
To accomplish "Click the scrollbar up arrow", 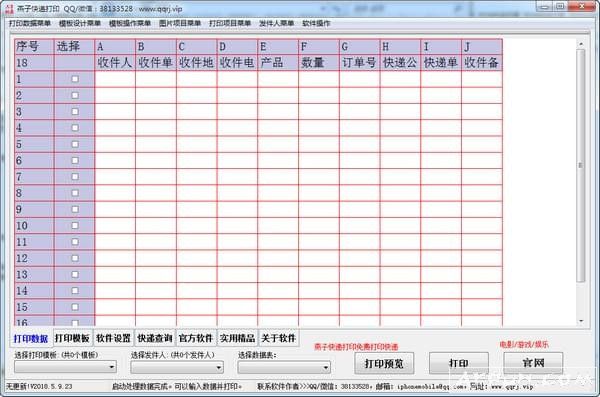I will point(581,44).
